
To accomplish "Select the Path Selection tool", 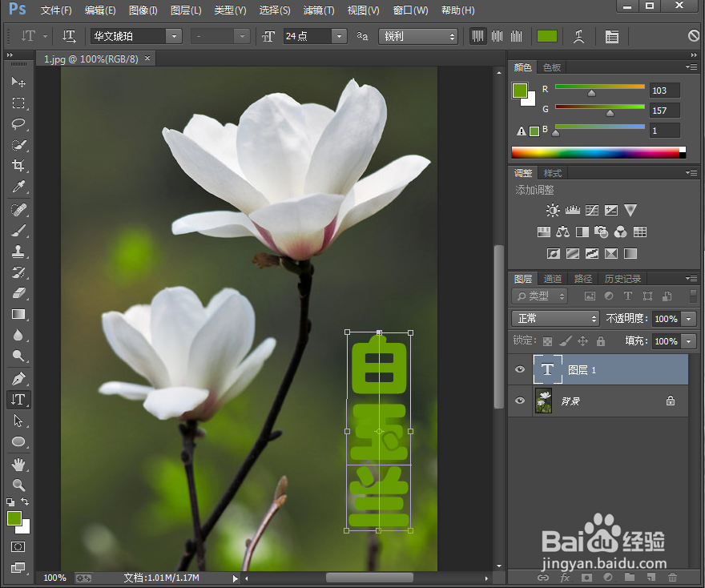I will 18,421.
